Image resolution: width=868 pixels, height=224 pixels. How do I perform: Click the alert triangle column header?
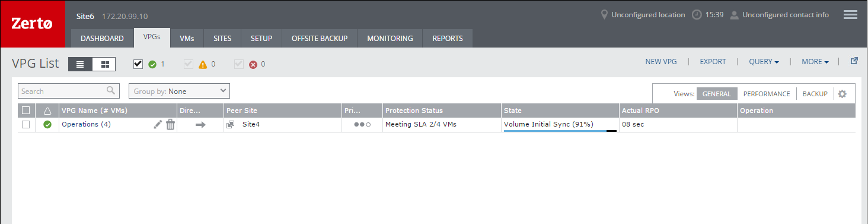(x=47, y=111)
